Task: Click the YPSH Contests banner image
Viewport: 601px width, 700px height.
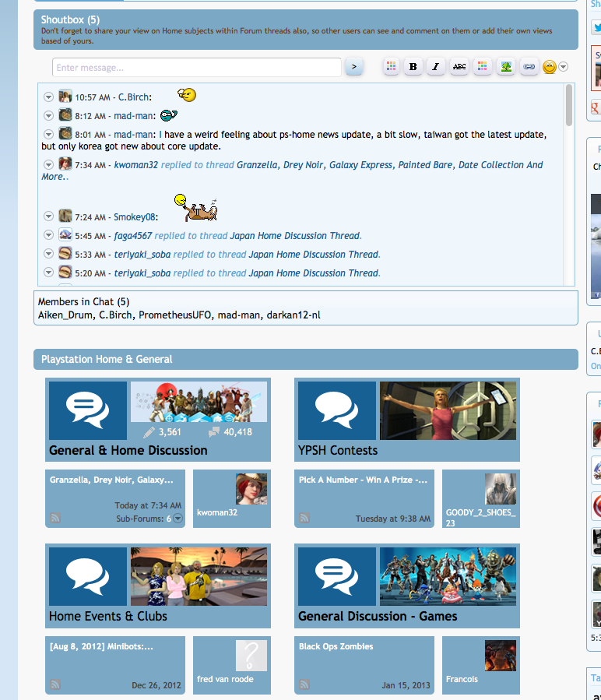Action: pos(448,410)
